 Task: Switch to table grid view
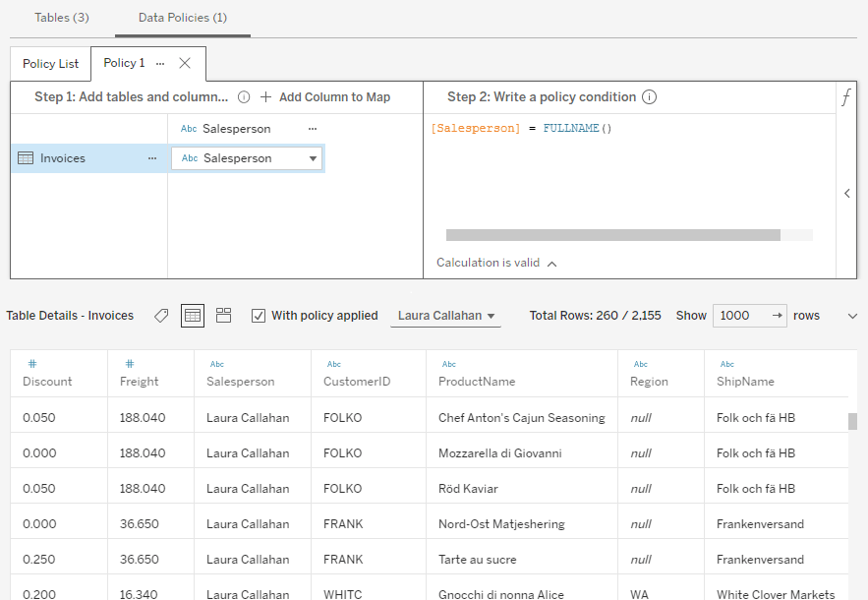pos(193,316)
